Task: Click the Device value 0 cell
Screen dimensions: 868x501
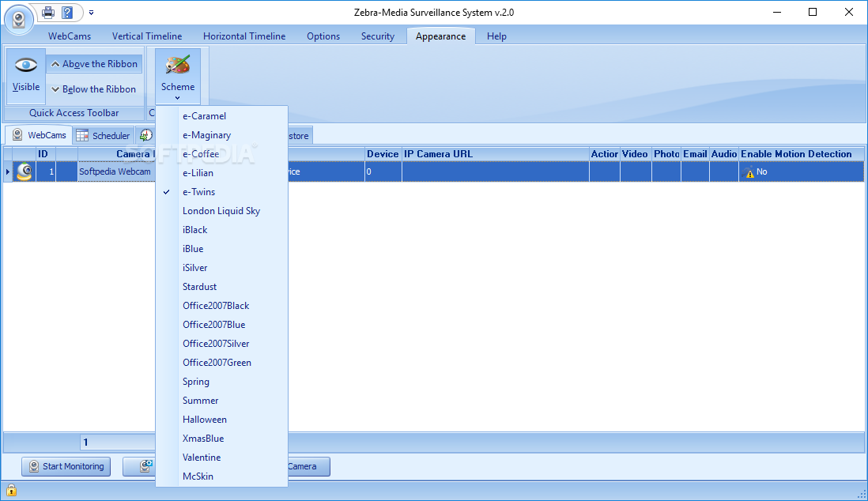Action: coord(383,171)
